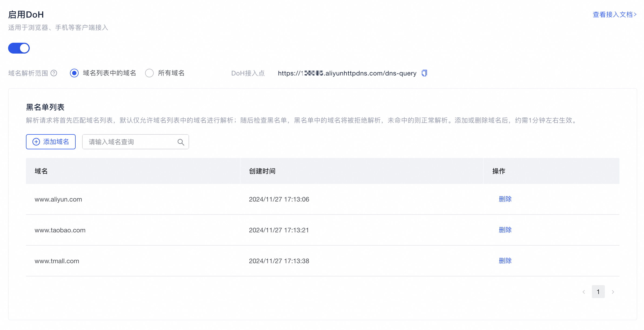
Task: Click the search magnifier icon
Action: [x=181, y=142]
